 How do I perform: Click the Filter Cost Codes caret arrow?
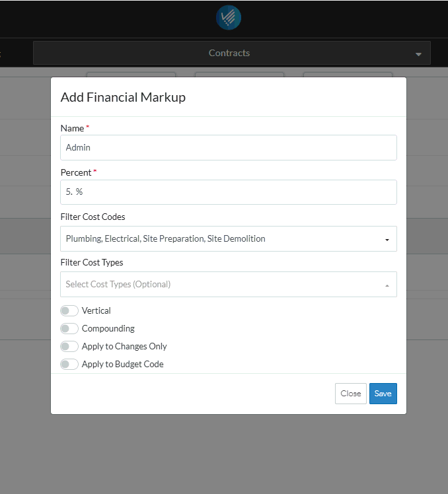387,240
